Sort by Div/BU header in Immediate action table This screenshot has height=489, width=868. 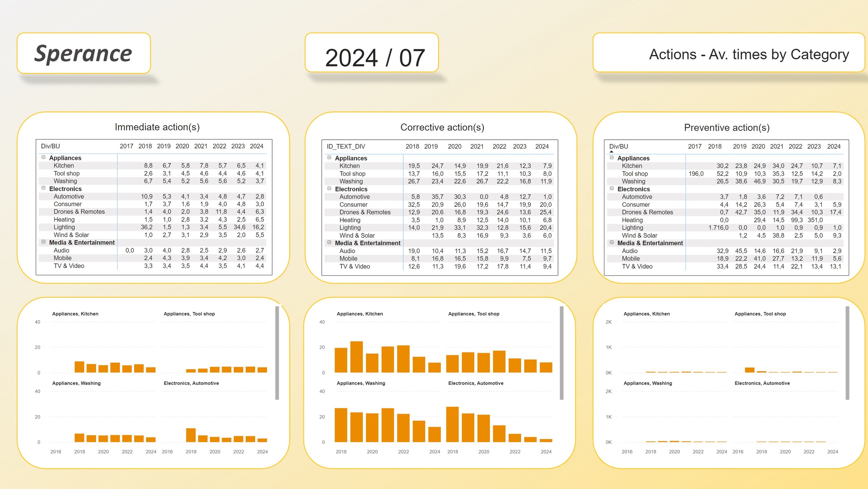[x=50, y=146]
